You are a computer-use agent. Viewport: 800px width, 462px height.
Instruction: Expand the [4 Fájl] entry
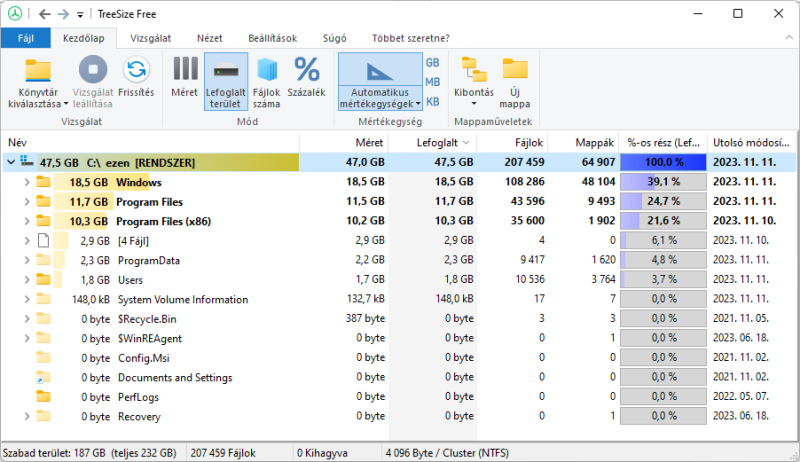tap(27, 241)
